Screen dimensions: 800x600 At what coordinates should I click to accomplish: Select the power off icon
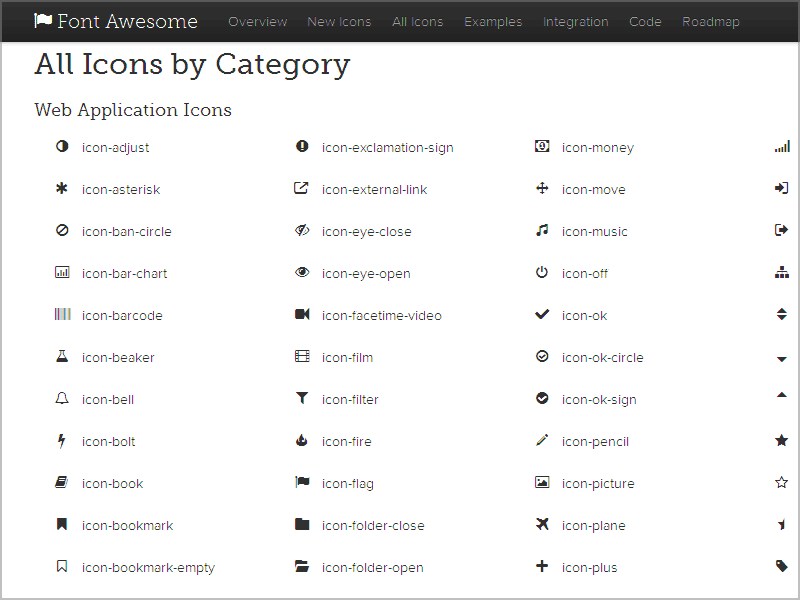[x=542, y=272]
